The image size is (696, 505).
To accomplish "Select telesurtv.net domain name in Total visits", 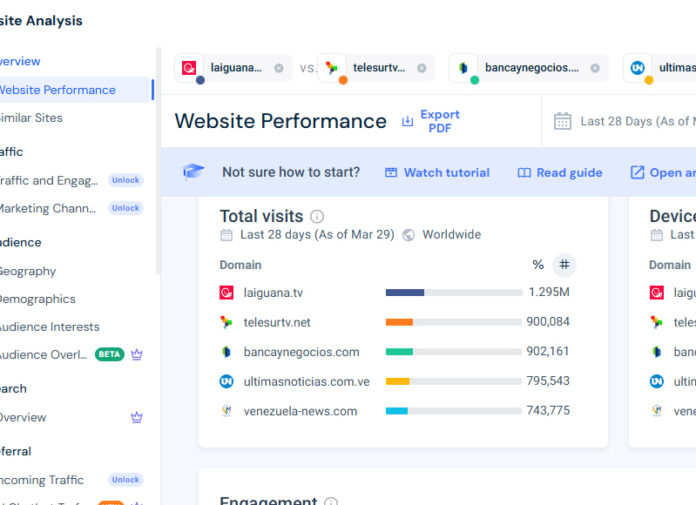I will pyautogui.click(x=277, y=323).
